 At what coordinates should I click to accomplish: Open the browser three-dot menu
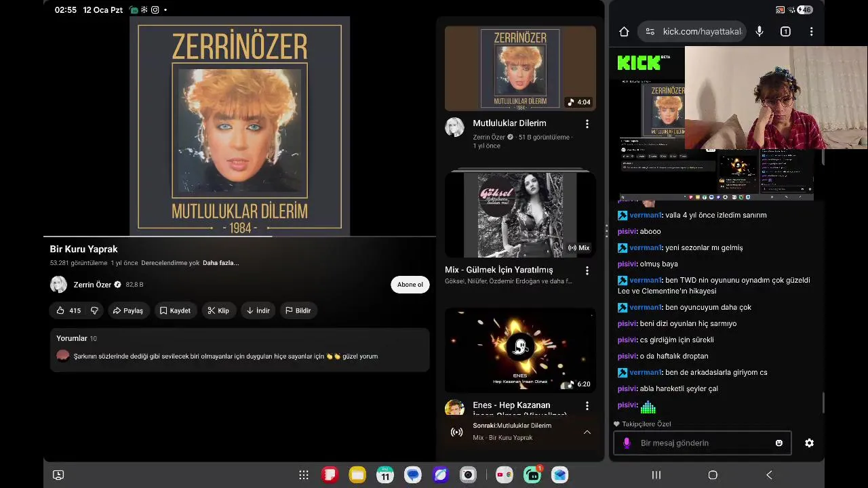click(811, 32)
